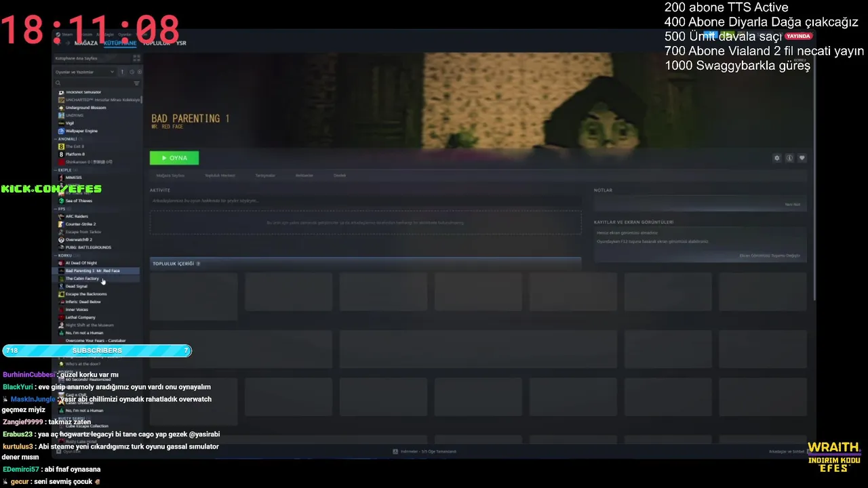Viewport: 868px width, 488px height.
Task: Collapse the ANOMALİ collection
Action: pos(66,139)
